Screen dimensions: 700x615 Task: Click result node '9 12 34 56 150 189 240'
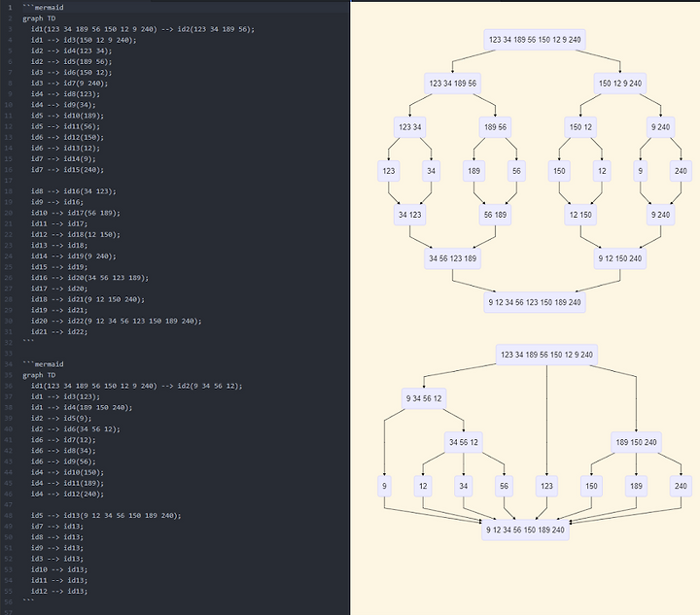point(525,530)
